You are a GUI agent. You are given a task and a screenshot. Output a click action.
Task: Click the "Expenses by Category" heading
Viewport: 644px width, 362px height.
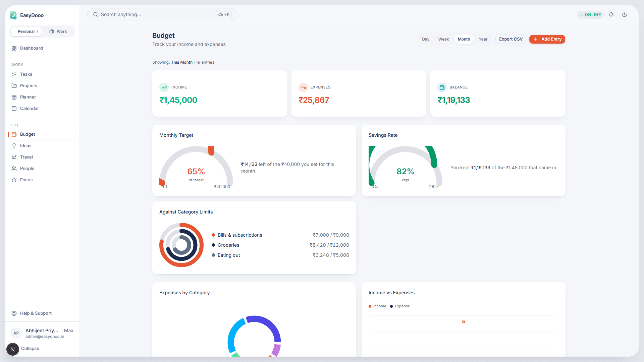point(184,293)
